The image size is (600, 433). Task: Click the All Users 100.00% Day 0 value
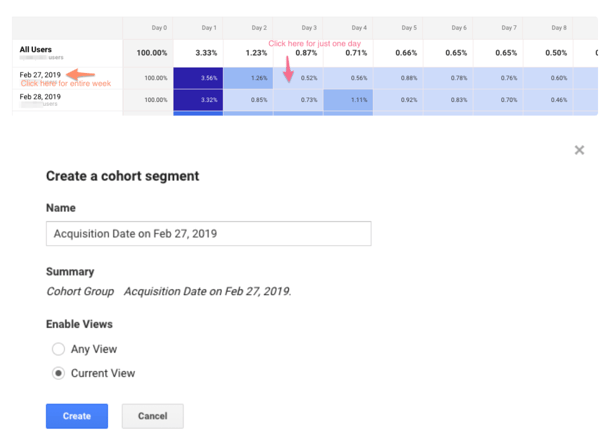pyautogui.click(x=152, y=53)
